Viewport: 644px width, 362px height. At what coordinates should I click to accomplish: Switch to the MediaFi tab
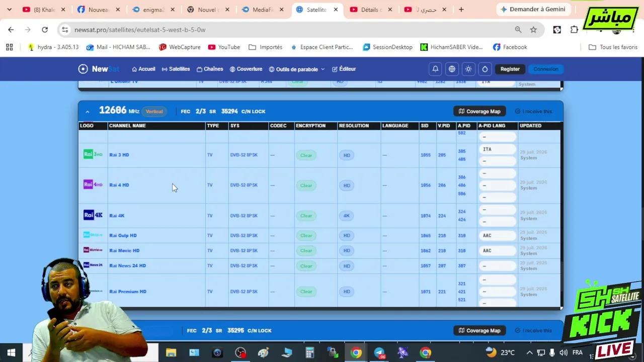pos(262,10)
